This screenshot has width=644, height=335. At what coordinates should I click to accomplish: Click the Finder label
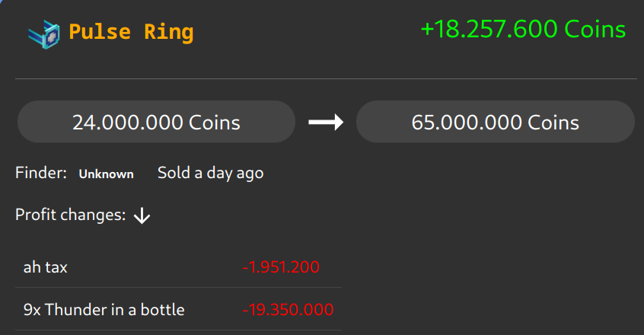point(41,174)
